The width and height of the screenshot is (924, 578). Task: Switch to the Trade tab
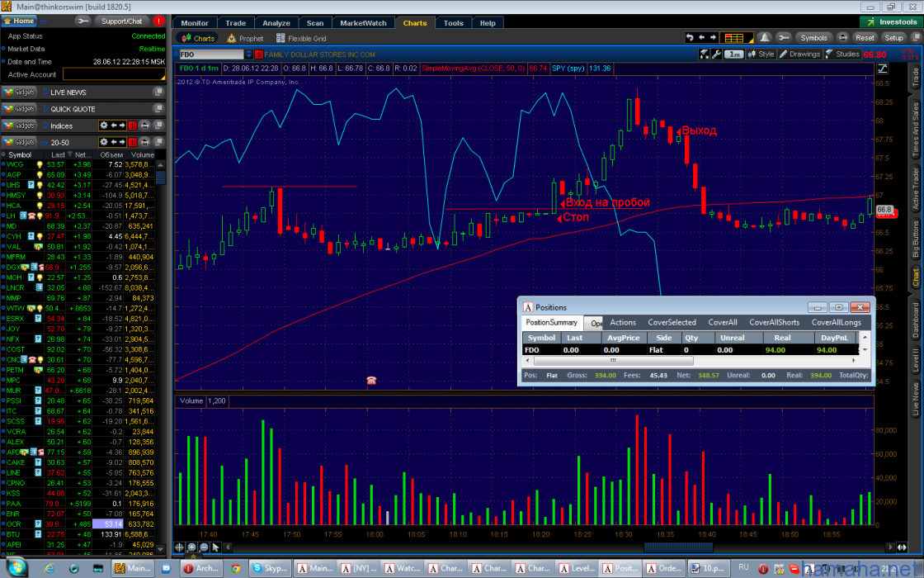point(236,23)
